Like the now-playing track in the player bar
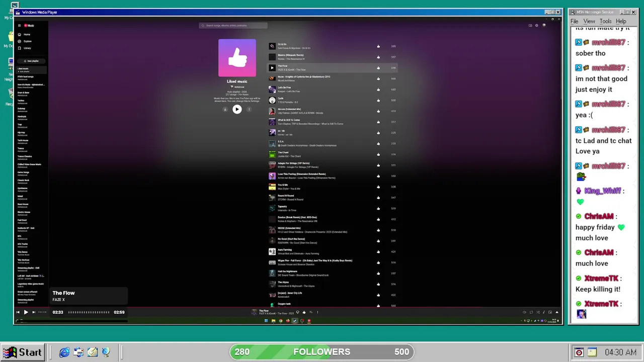The width and height of the screenshot is (644, 362). [x=304, y=312]
